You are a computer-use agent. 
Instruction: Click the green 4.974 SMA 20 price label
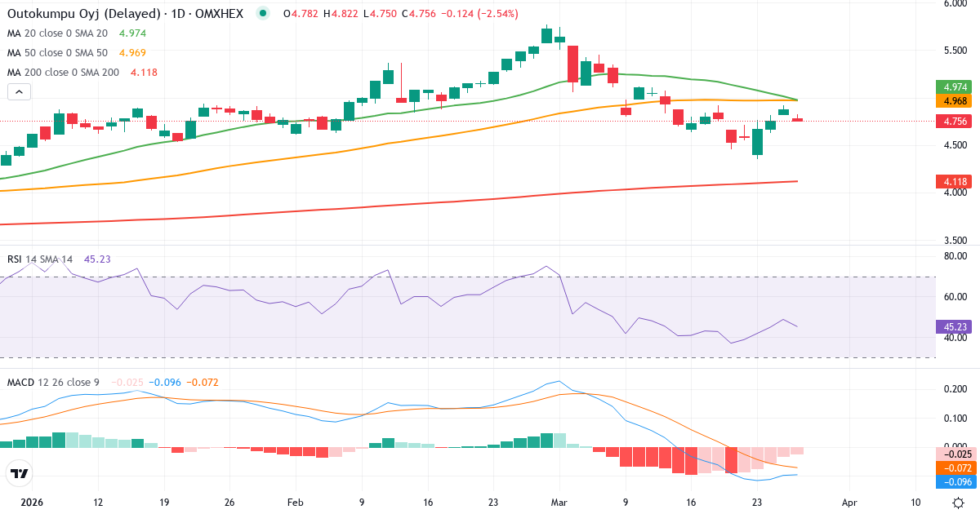coord(954,87)
